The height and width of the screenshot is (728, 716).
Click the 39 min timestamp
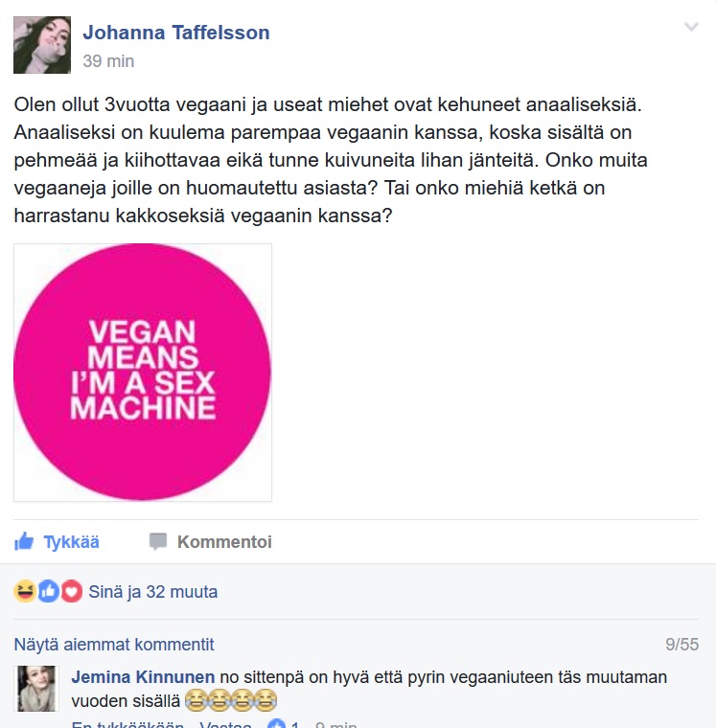pyautogui.click(x=108, y=60)
